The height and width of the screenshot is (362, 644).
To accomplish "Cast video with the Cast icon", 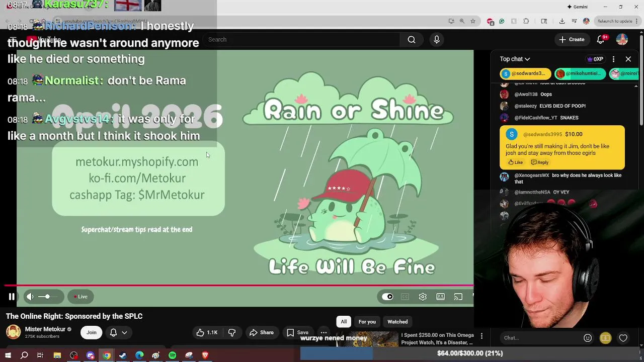I will (458, 297).
